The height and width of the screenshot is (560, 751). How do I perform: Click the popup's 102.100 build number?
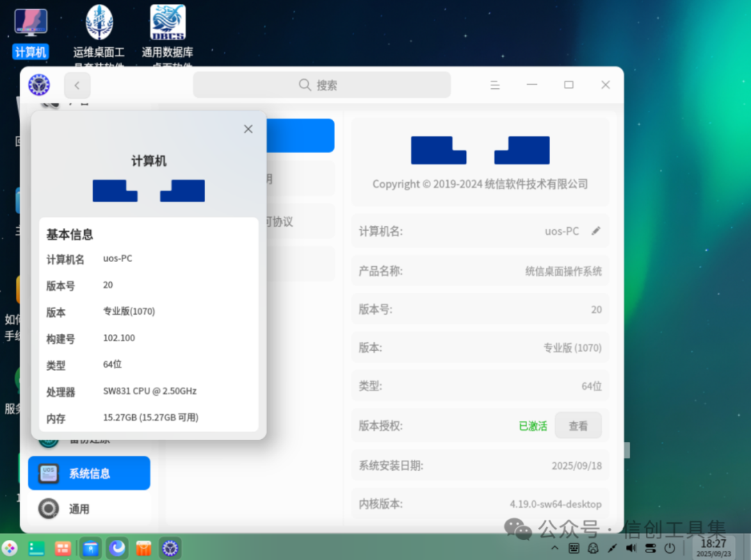coord(119,338)
